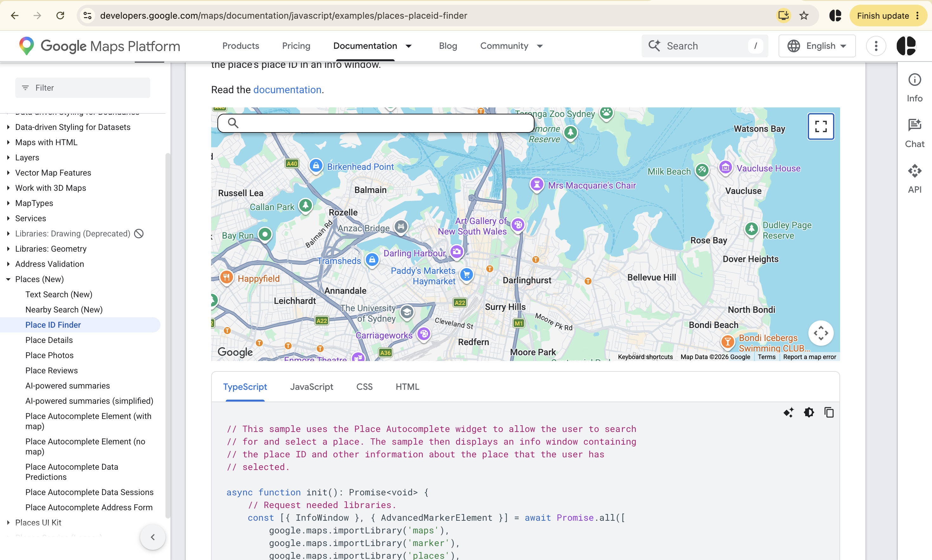Screen dimensions: 932x560
Task: Click the browser back arrow
Action: [15, 16]
